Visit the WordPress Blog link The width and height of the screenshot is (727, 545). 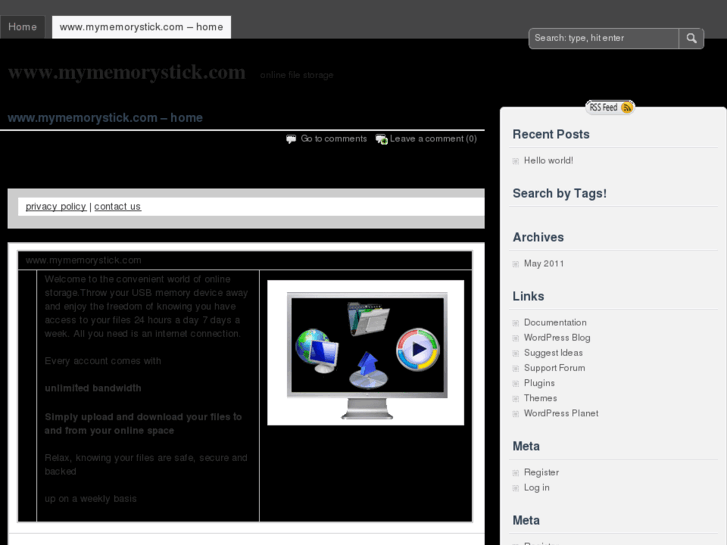(x=557, y=338)
